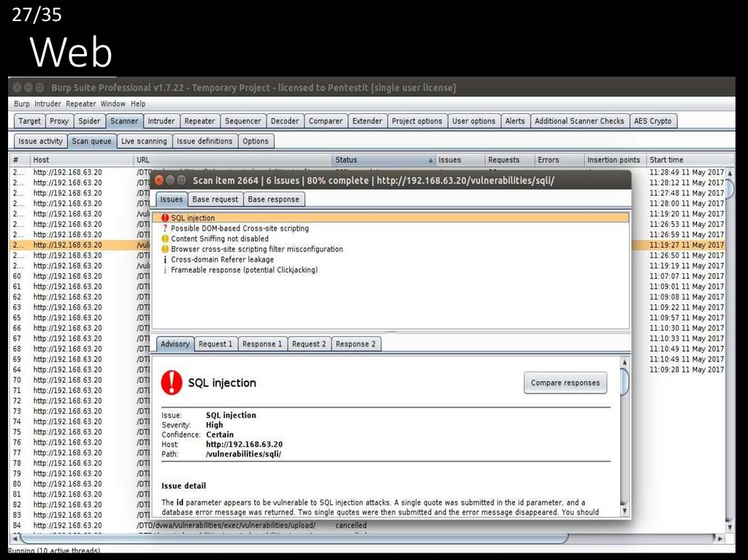The image size is (748, 560).
Task: Close the Scan item 2664 dialog
Action: tap(159, 180)
